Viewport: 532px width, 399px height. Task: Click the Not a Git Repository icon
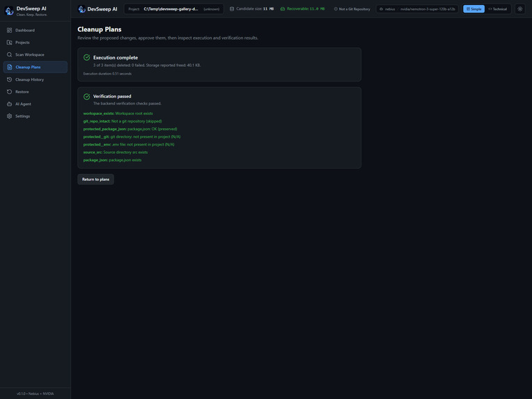[336, 9]
